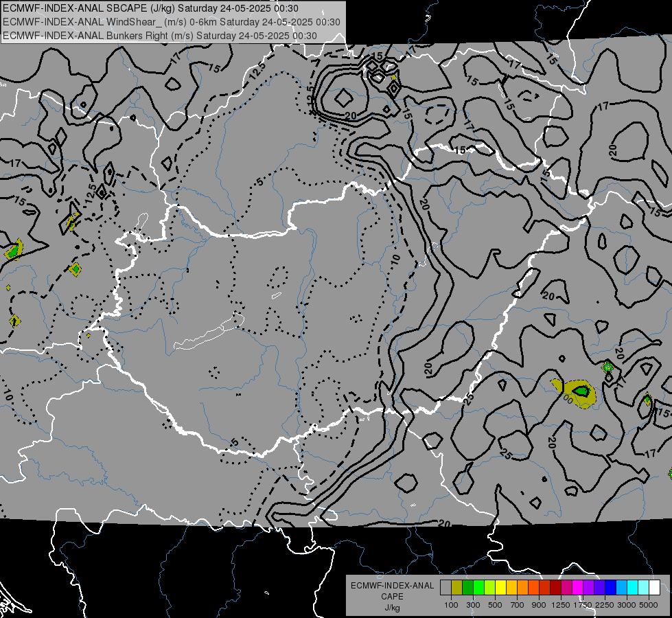Viewport: 672px width, 618px height.
Task: Select the bright green legend swatch
Action: tap(478, 587)
